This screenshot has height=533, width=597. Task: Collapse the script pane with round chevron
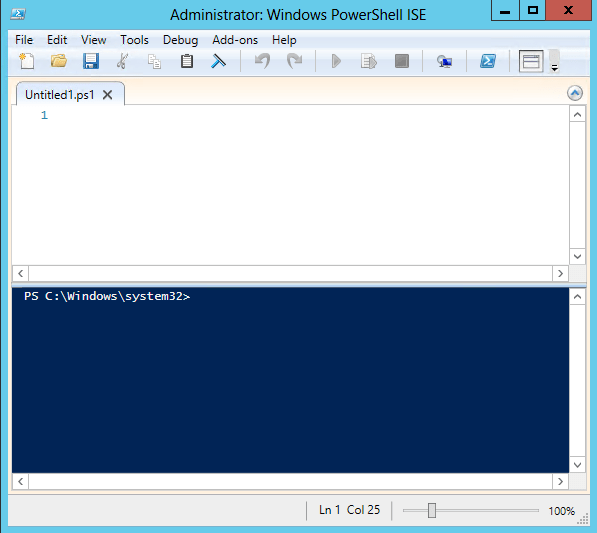575,93
